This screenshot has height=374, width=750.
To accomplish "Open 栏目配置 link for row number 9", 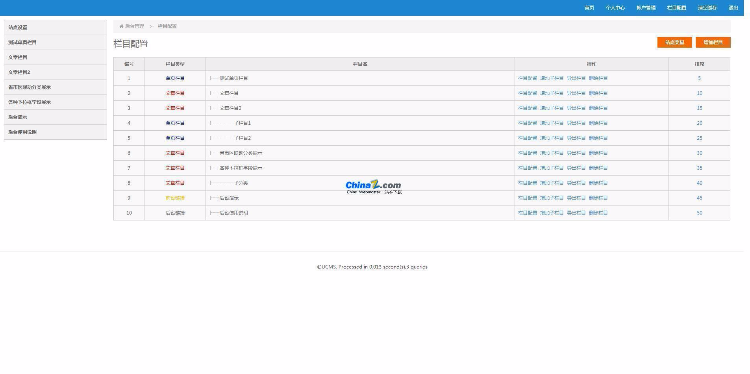I will 527,198.
